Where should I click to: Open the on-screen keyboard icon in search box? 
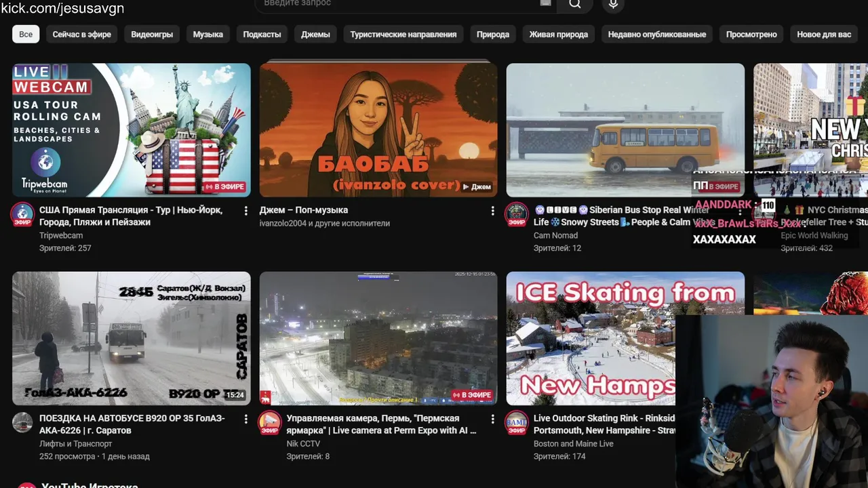click(546, 3)
